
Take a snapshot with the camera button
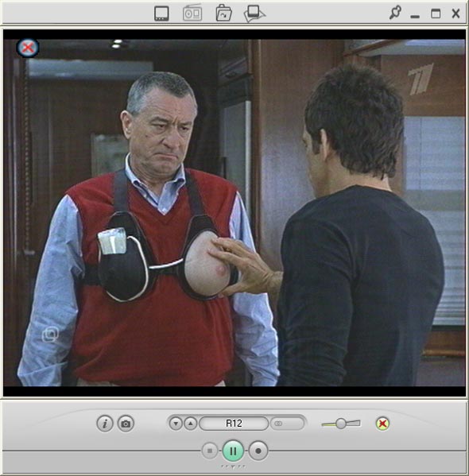point(126,424)
